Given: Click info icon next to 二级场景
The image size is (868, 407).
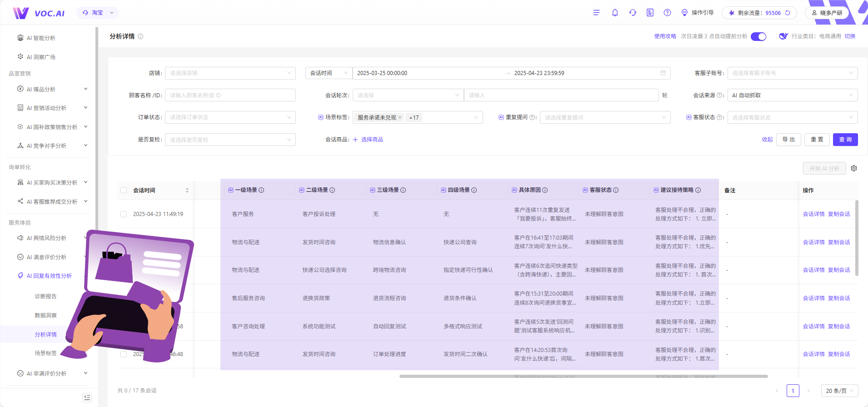Looking at the screenshot, I should pos(332,190).
